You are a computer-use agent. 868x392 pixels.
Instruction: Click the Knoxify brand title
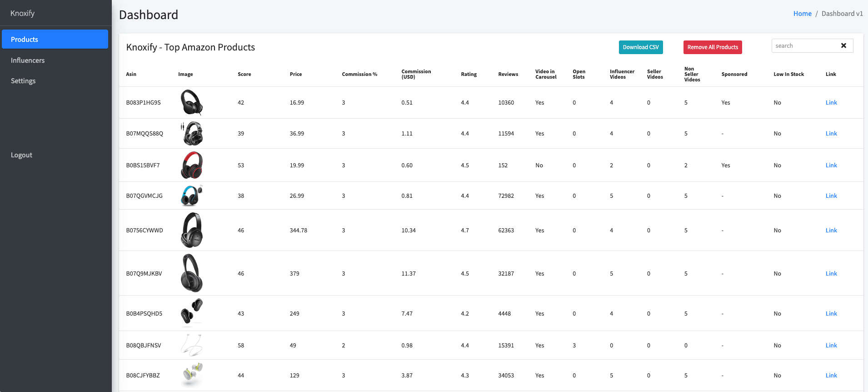click(22, 13)
